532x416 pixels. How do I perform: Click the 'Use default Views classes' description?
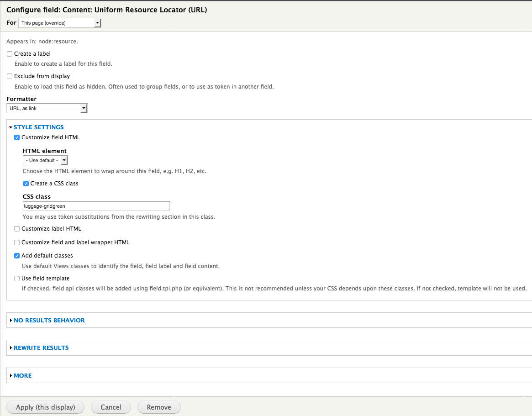coord(121,266)
